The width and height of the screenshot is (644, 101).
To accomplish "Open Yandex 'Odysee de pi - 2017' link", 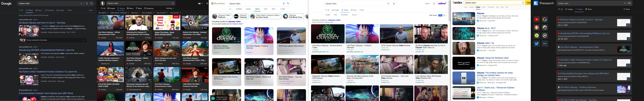I will click(486, 28).
